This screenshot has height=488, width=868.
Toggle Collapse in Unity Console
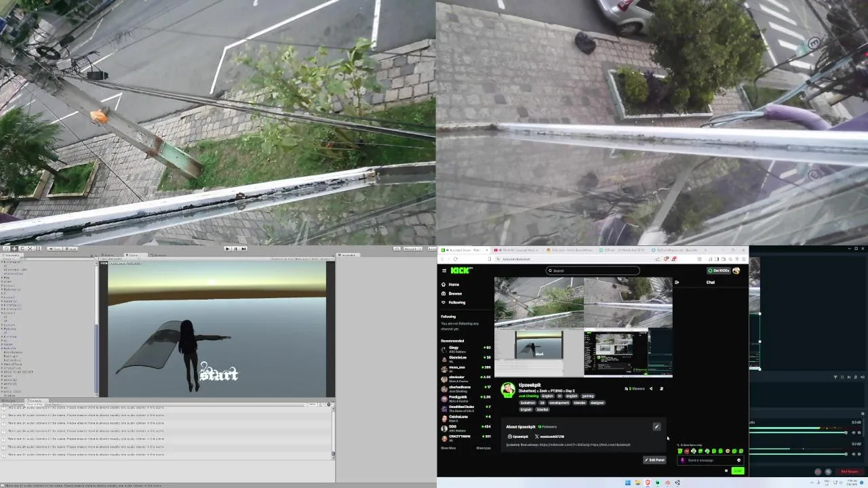point(19,405)
